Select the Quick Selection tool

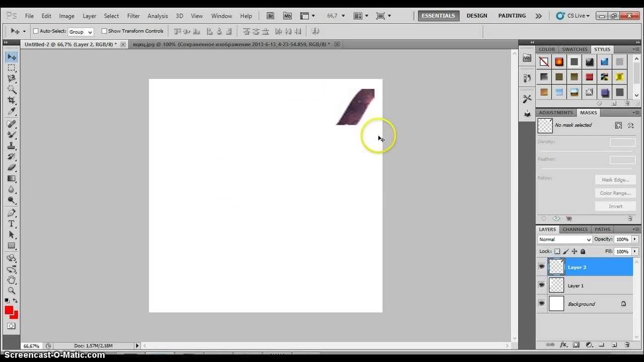[12, 90]
